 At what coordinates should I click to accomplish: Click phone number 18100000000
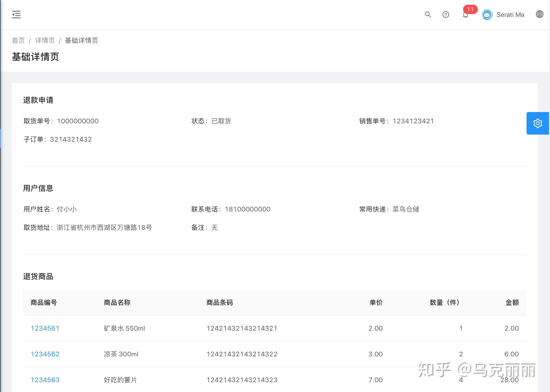[x=248, y=209]
